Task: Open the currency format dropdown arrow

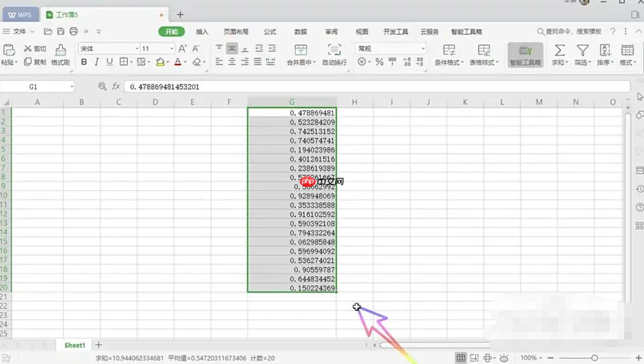Action: (369, 62)
